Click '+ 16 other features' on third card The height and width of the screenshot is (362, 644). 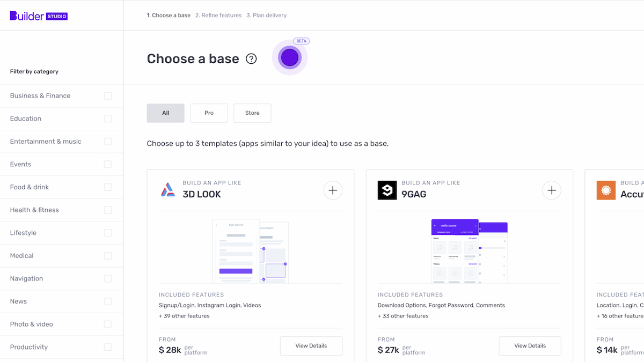(620, 316)
